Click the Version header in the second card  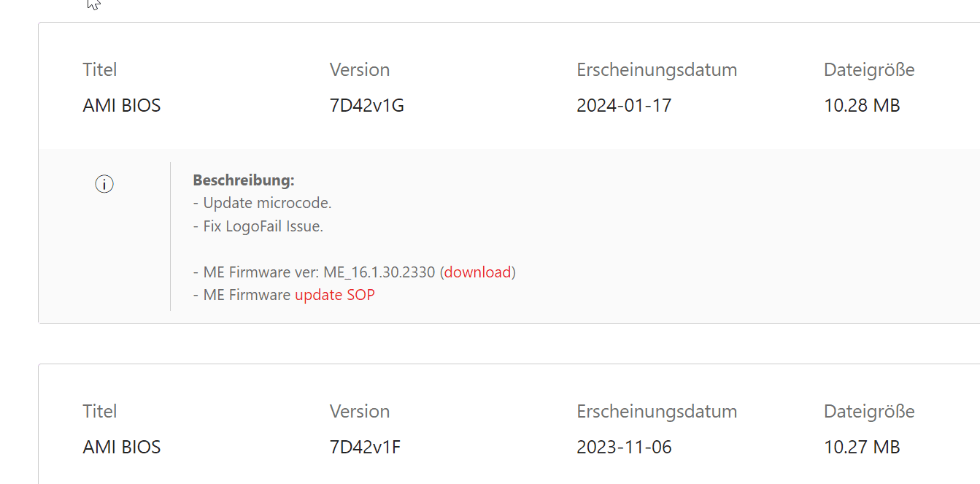click(x=360, y=411)
